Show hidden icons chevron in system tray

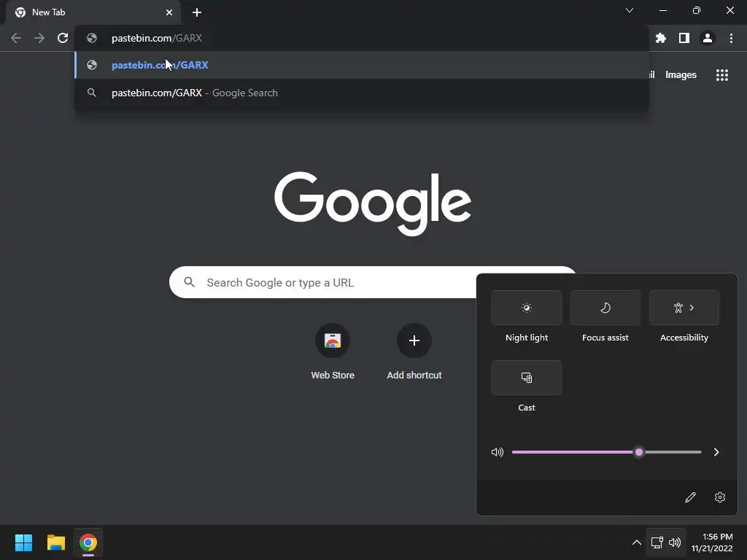pos(636,542)
